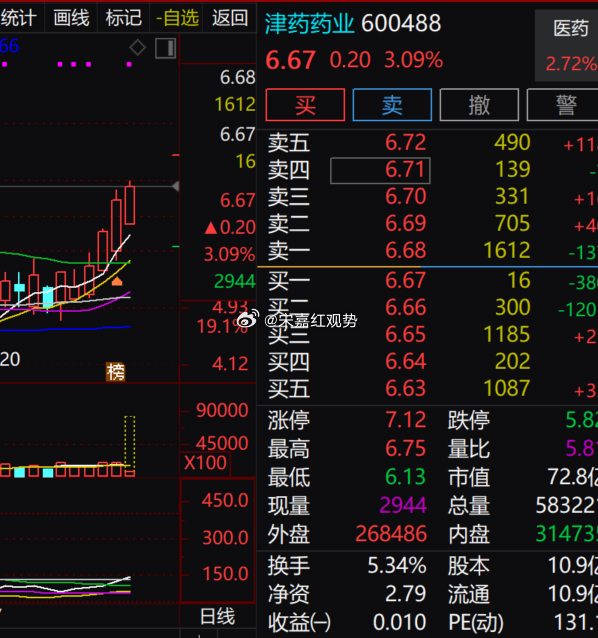Screen dimensions: 598x638
Task: Select 买四 price 6.64
Action: (406, 361)
